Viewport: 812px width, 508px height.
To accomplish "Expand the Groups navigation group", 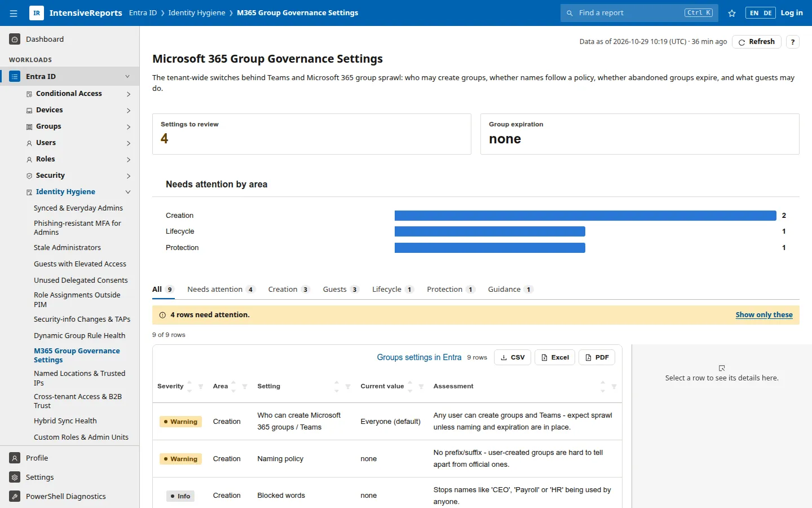I will (129, 127).
